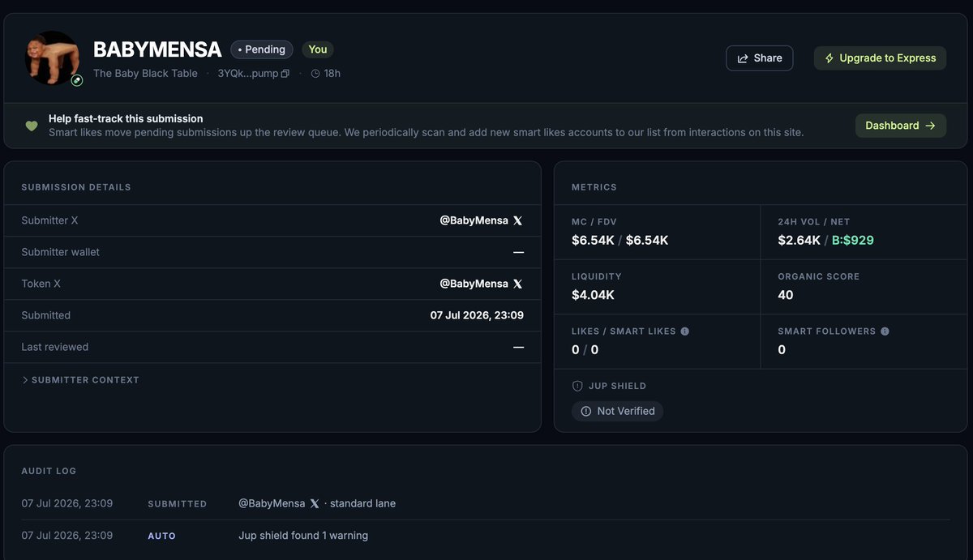Upgrade to Express lane
Screen dimensions: 973x560
click(880, 58)
